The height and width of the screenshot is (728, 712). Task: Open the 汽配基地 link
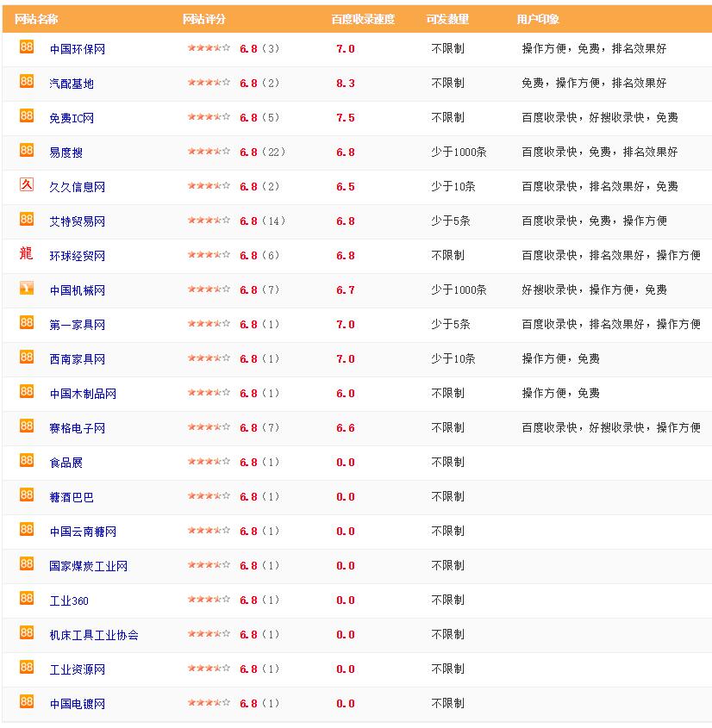72,84
